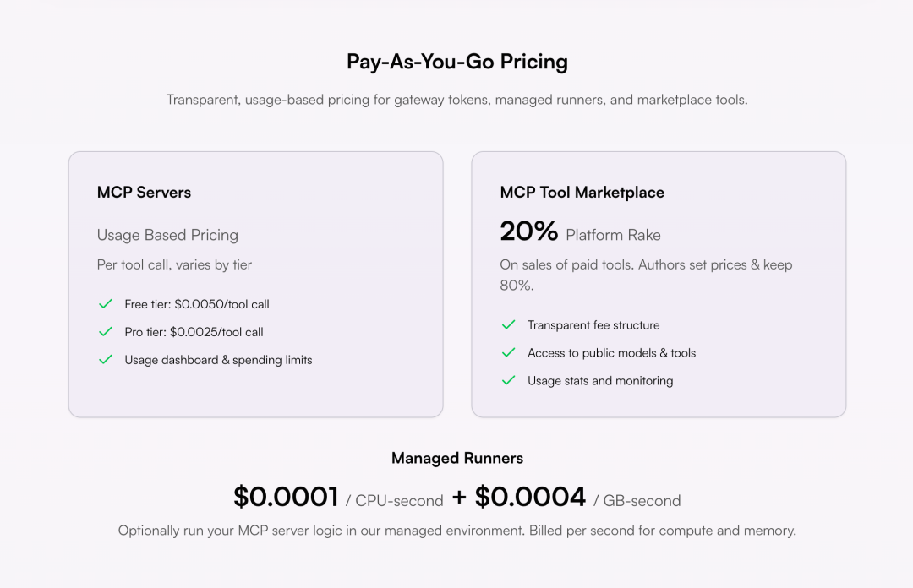This screenshot has width=913, height=588.
Task: Click the checkmark beside Transparent fee structure
Action: coord(509,325)
